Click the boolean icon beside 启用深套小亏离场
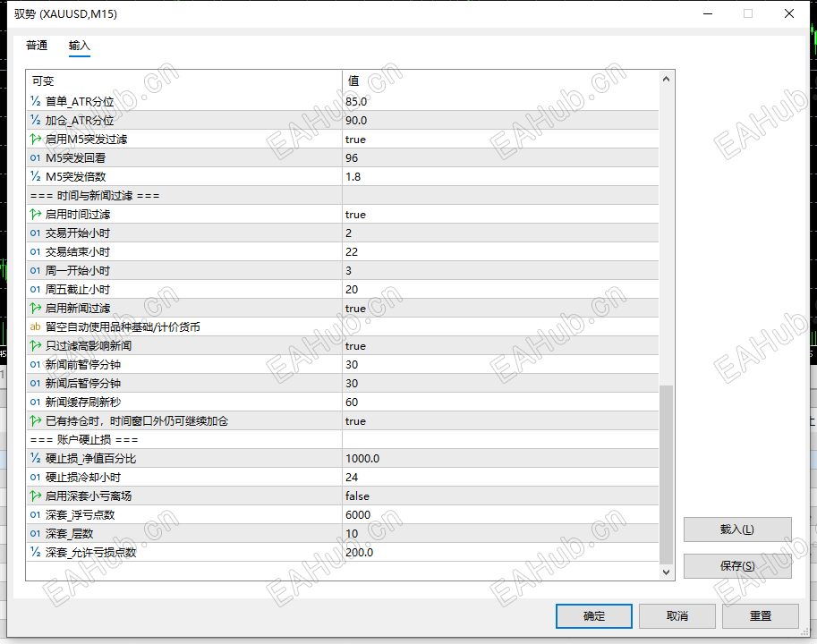The width and height of the screenshot is (817, 644). 36,496
